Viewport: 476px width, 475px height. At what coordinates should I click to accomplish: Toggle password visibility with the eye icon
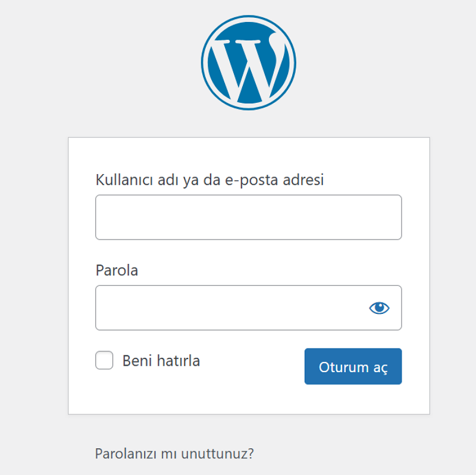[380, 307]
